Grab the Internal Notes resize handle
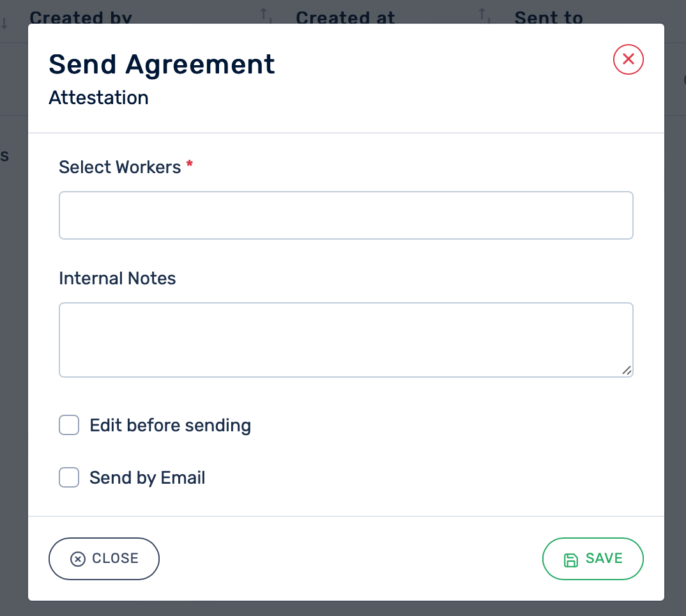This screenshot has height=616, width=686. pos(626,370)
